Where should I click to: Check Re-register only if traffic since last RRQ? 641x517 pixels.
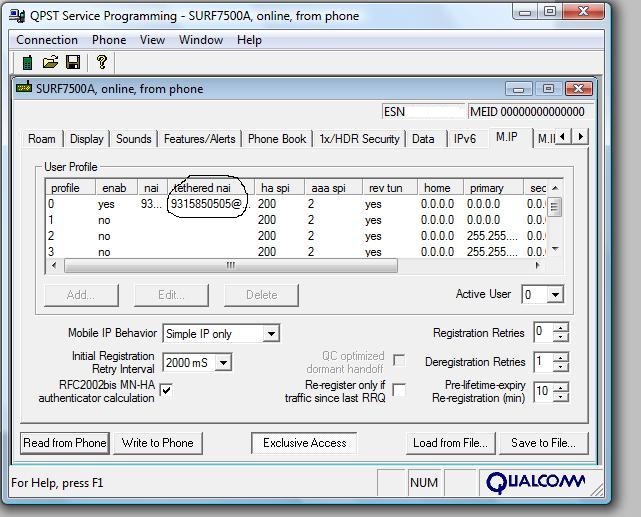pyautogui.click(x=399, y=390)
